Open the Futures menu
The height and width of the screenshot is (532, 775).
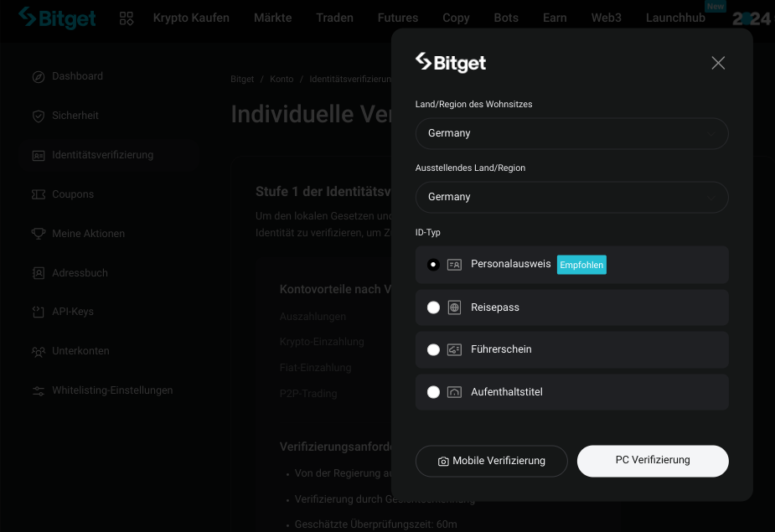coord(398,18)
